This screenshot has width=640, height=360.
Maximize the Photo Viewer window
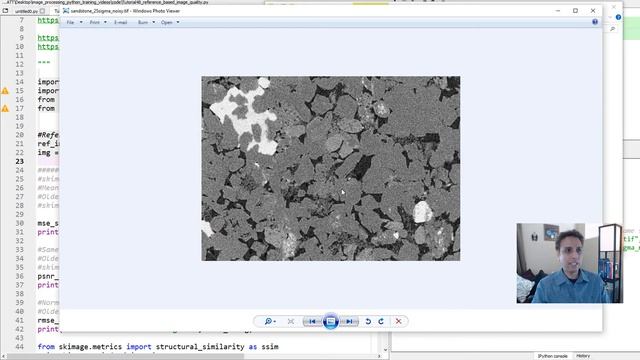point(575,11)
